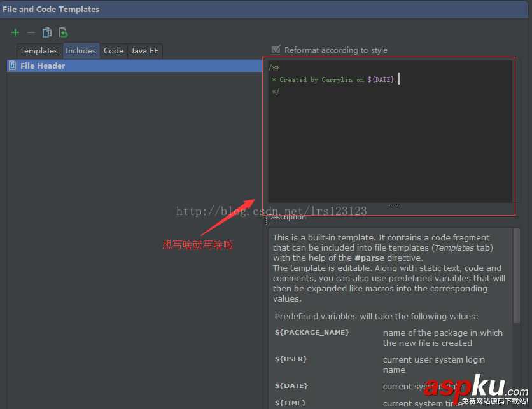
Task: Switch to the Templates tab
Action: click(x=39, y=50)
